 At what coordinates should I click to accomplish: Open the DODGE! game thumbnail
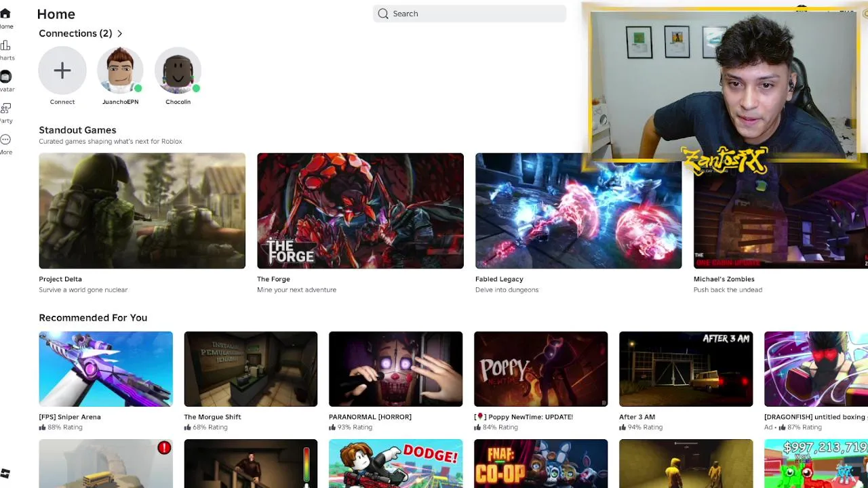point(396,464)
